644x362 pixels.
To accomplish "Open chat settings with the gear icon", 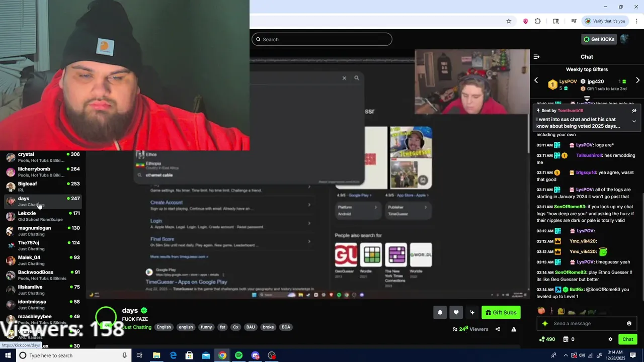I will coord(610,339).
